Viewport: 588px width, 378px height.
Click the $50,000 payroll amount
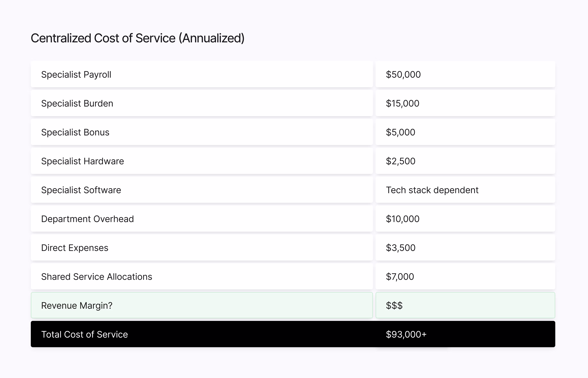pyautogui.click(x=403, y=74)
